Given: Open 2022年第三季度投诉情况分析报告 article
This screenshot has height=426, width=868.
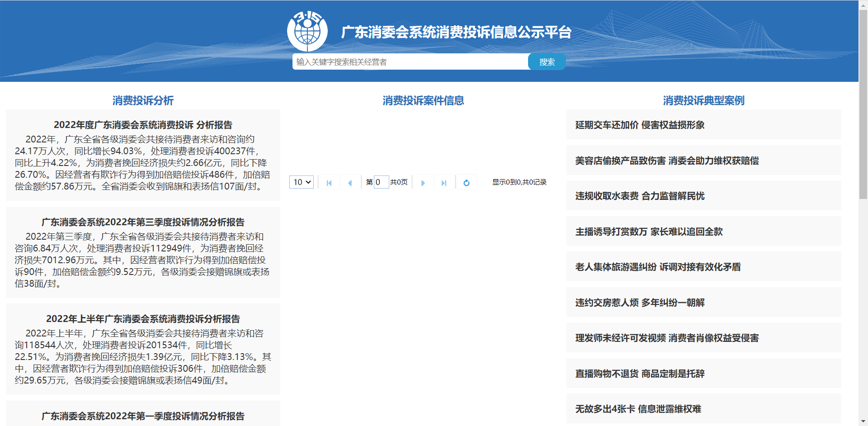Looking at the screenshot, I should [x=143, y=222].
